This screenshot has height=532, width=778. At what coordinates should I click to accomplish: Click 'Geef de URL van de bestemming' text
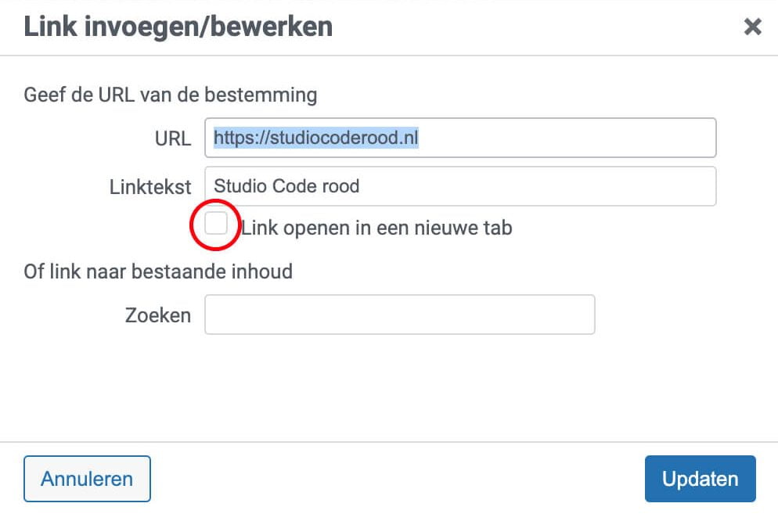170,95
